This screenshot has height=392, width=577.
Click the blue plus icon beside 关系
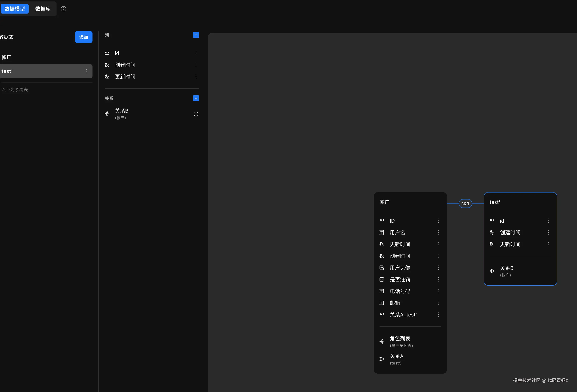(196, 98)
